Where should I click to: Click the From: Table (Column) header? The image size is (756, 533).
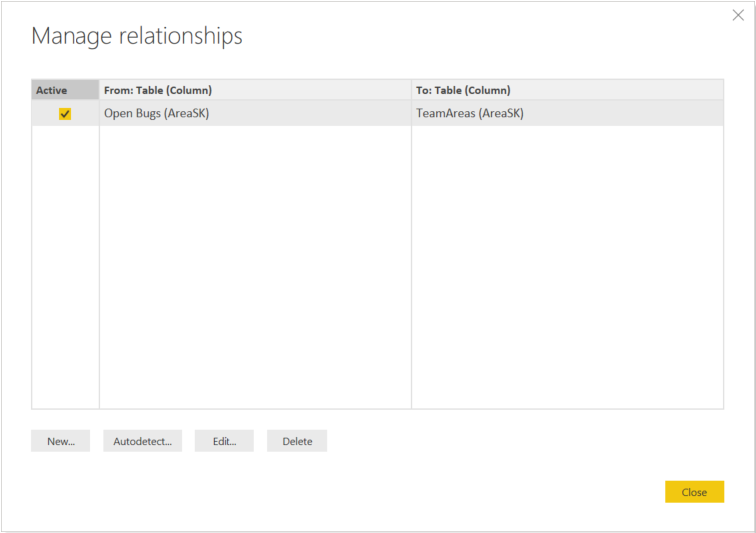(255, 90)
